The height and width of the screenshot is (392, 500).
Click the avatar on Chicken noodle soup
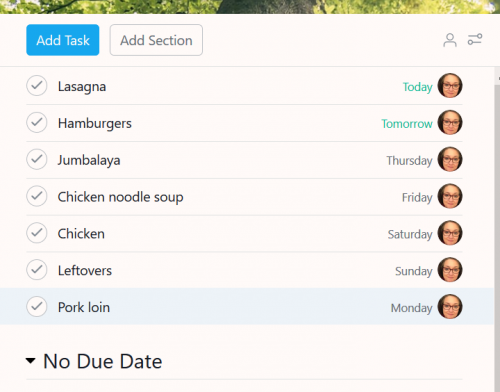coord(450,196)
